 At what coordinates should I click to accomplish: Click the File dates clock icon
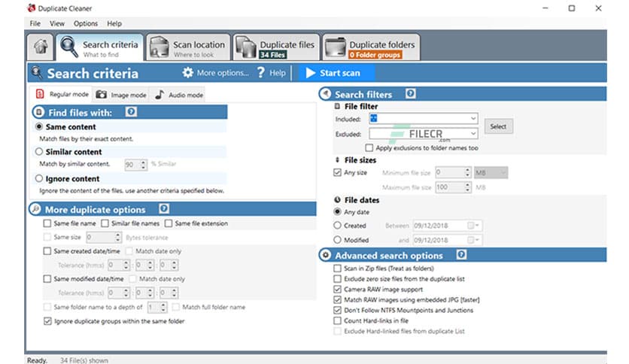[x=337, y=199]
